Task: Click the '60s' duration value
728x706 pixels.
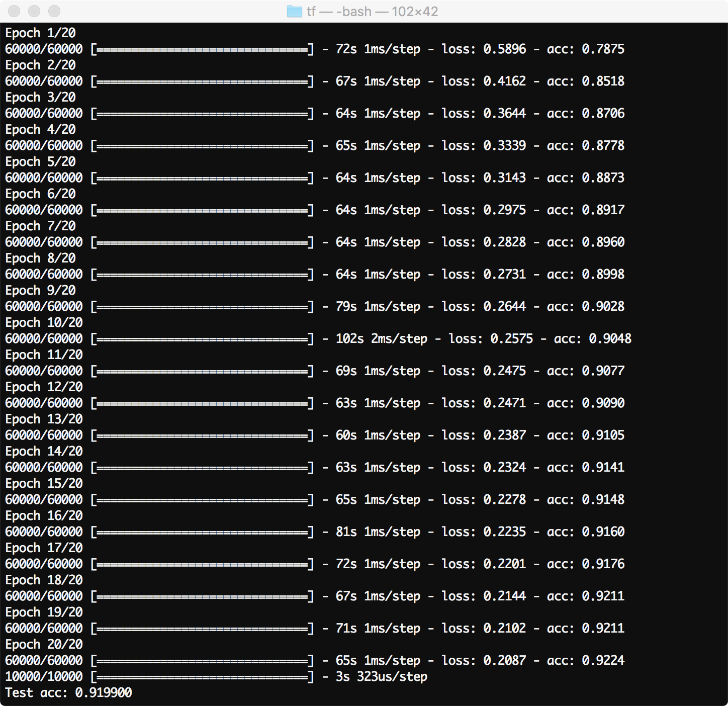Action: coord(346,435)
